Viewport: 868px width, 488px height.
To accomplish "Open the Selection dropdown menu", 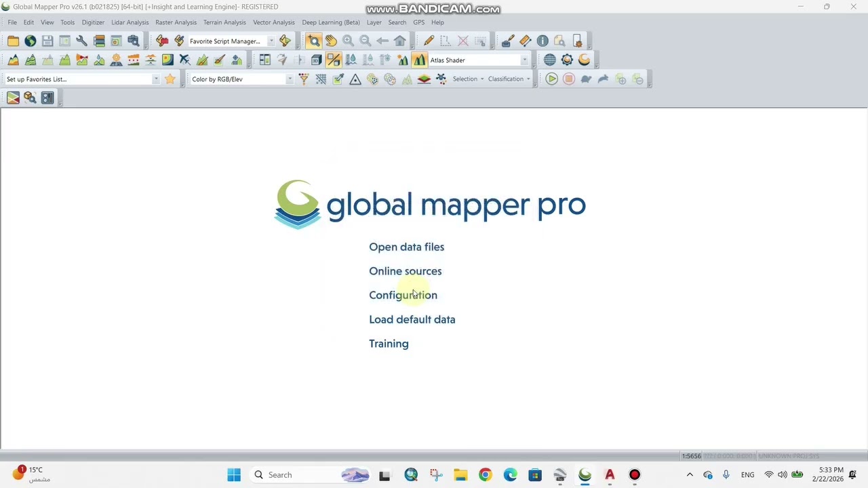I will click(x=469, y=79).
